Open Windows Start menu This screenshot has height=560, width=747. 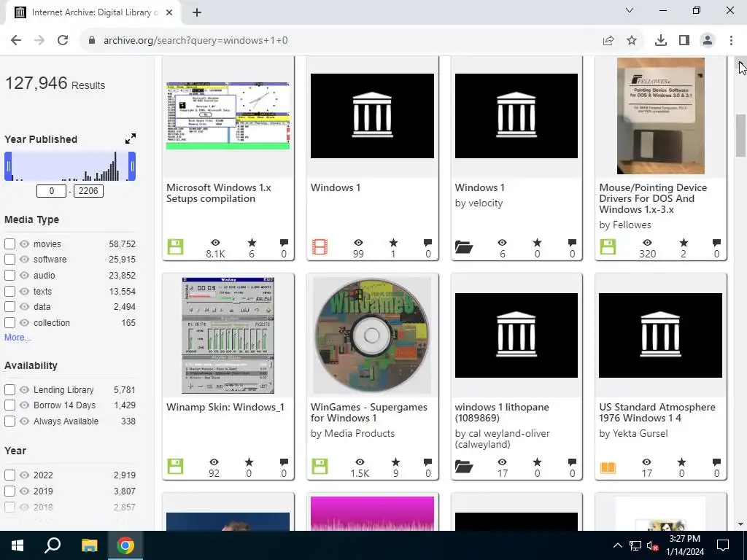click(18, 545)
